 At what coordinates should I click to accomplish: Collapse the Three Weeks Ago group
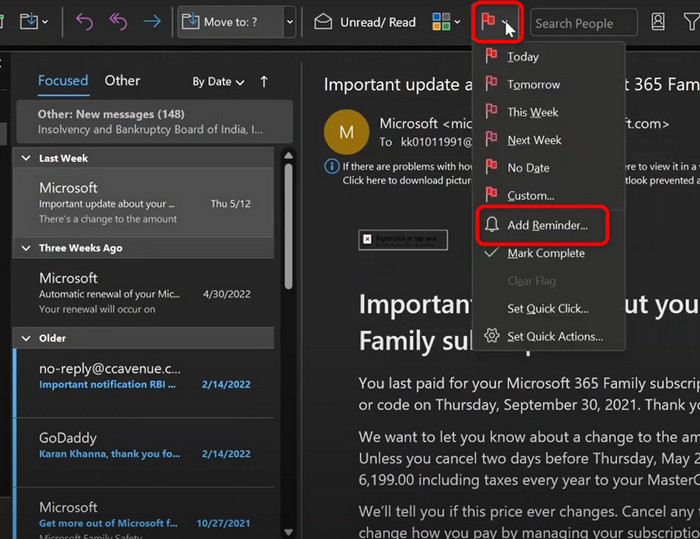tap(27, 248)
